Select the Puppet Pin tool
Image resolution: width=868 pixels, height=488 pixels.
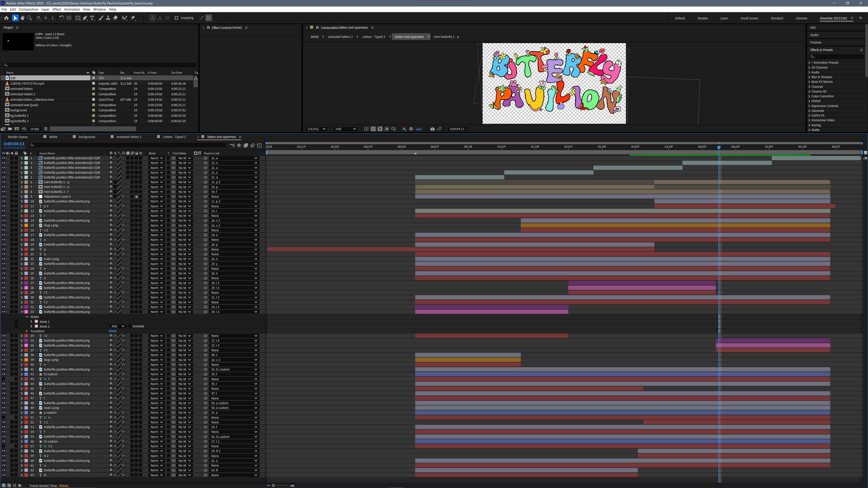[133, 18]
